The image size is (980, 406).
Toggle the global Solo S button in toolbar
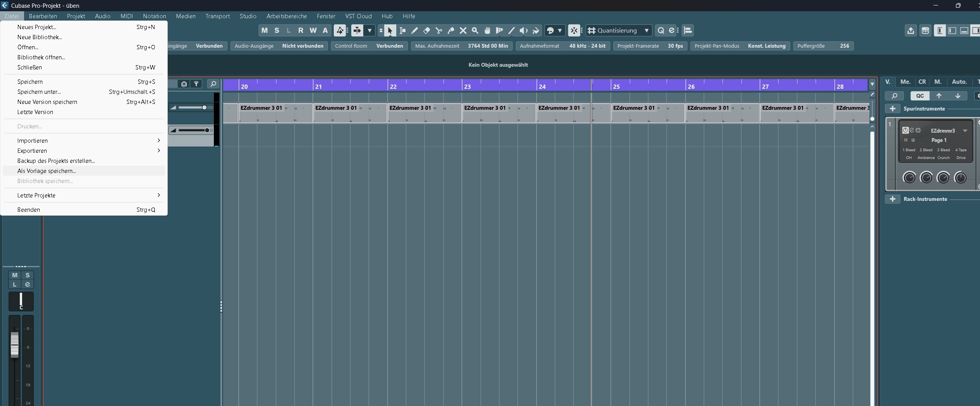(x=277, y=30)
